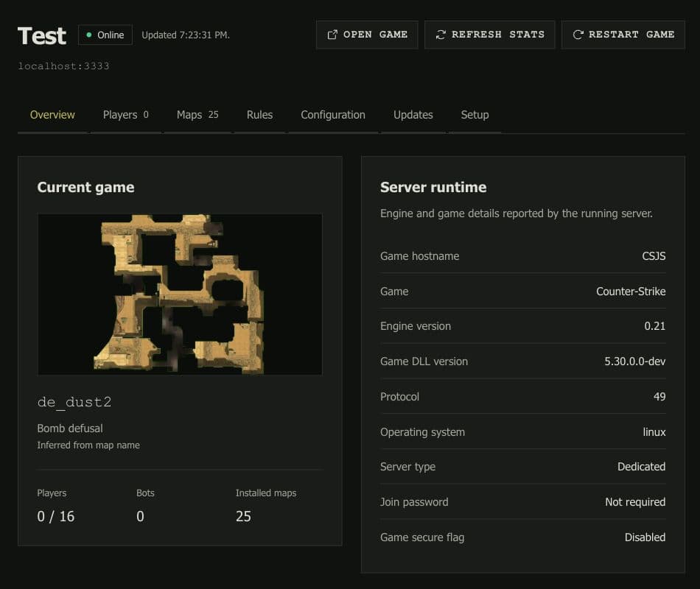Click the 0 / 16 players value
The height and width of the screenshot is (589, 700).
coord(56,516)
